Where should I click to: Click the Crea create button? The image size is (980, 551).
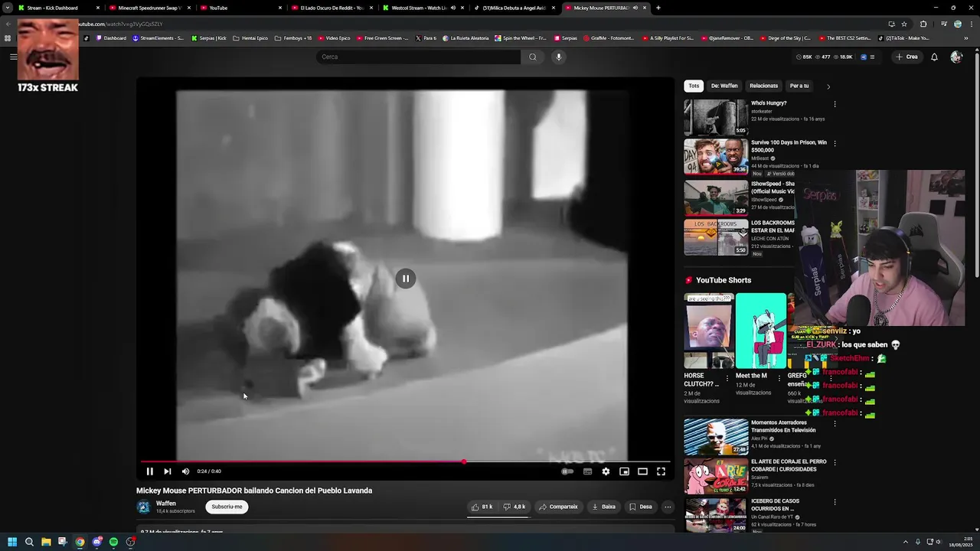pos(906,57)
